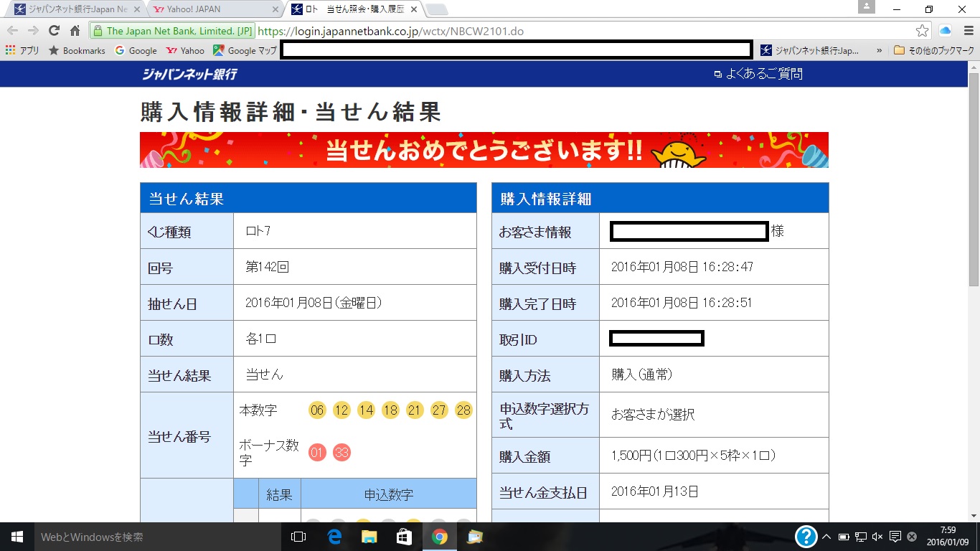This screenshot has height=551, width=980.
Task: Open ジャパンネット銀行 bookmark in bookmarks bar
Action: [809, 50]
